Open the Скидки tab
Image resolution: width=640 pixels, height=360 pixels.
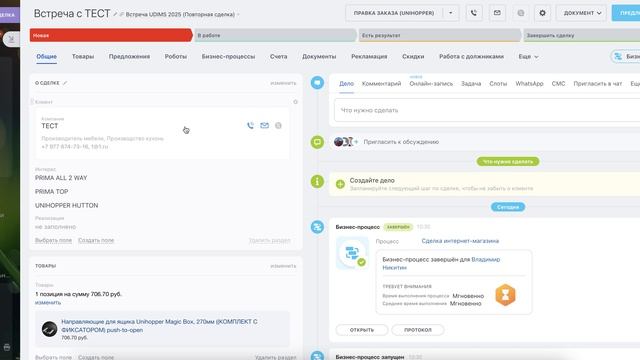click(413, 57)
